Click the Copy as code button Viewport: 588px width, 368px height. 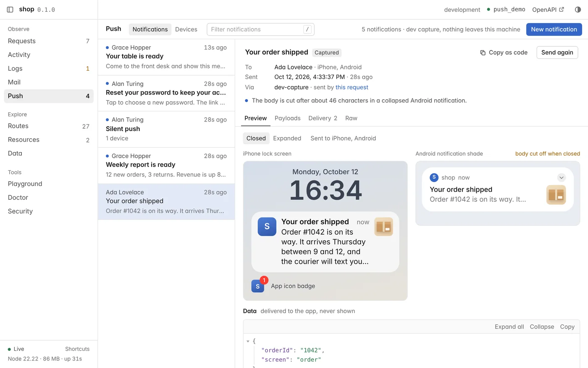pyautogui.click(x=504, y=53)
